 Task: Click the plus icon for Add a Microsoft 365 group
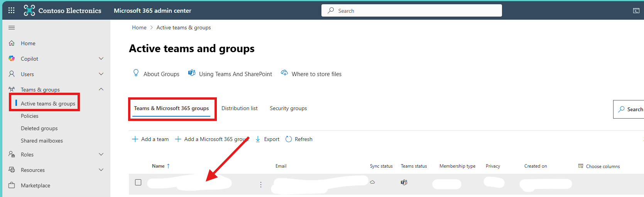point(178,139)
